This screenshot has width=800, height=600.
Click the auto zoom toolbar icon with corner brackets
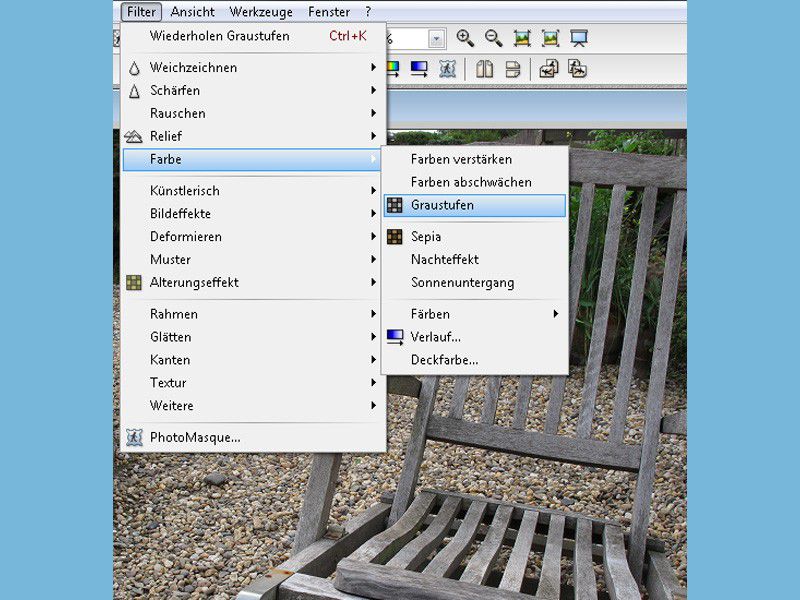coord(551,38)
